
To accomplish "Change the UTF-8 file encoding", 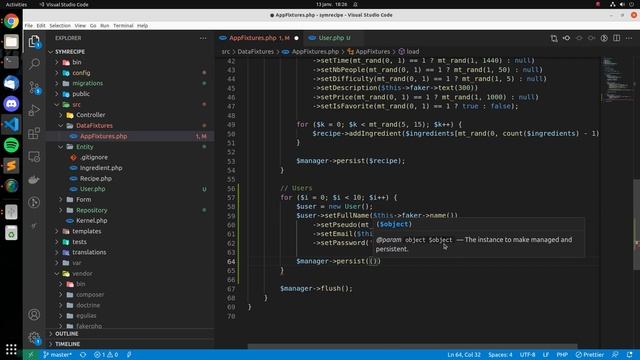I will coord(527,355).
